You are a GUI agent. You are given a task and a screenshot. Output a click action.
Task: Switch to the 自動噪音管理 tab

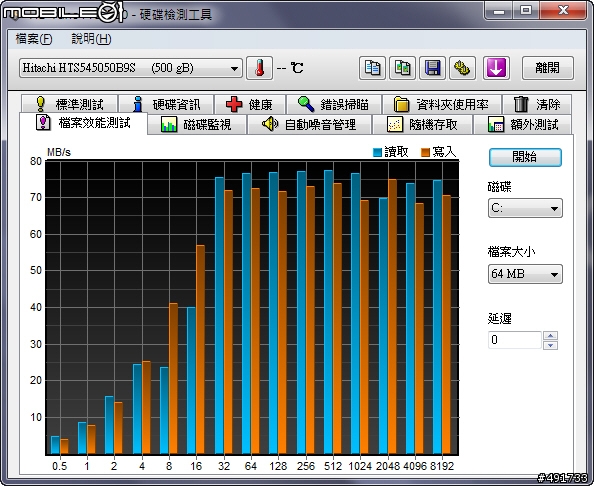309,124
